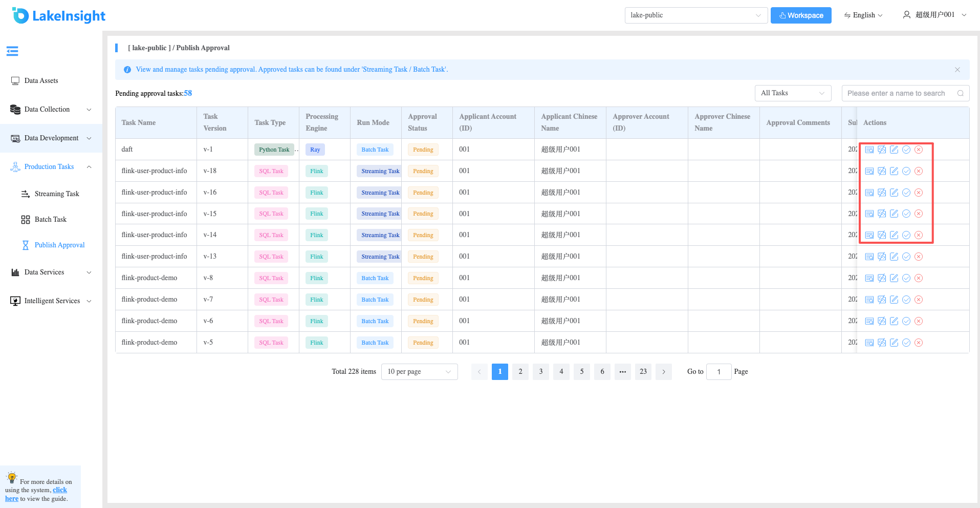Change the 10 per page selector

[420, 372]
